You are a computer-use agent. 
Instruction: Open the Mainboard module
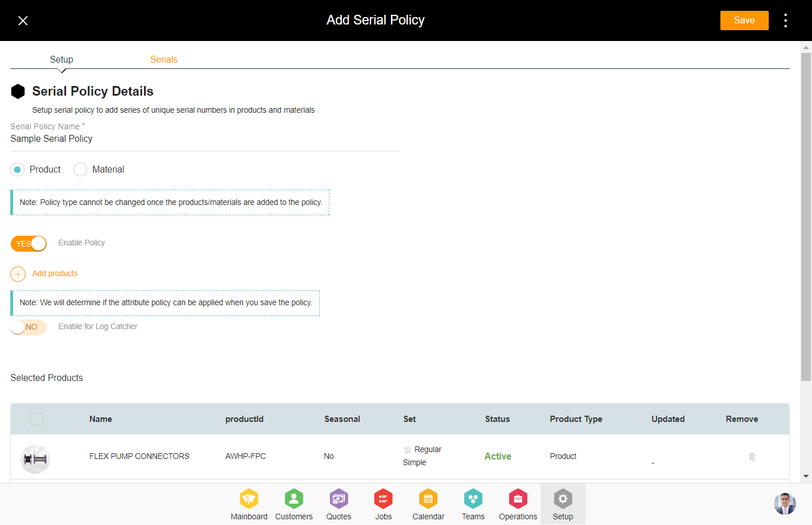point(249,505)
